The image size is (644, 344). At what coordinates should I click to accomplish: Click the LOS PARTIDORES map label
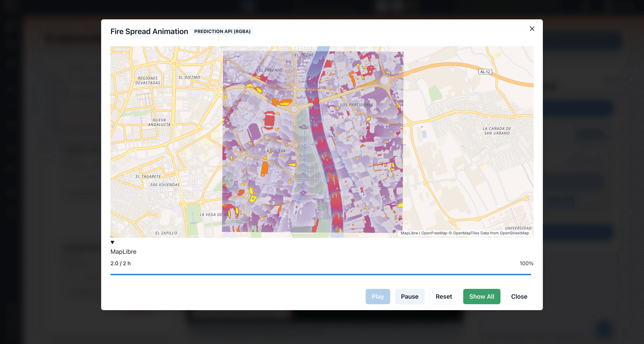coord(356,105)
